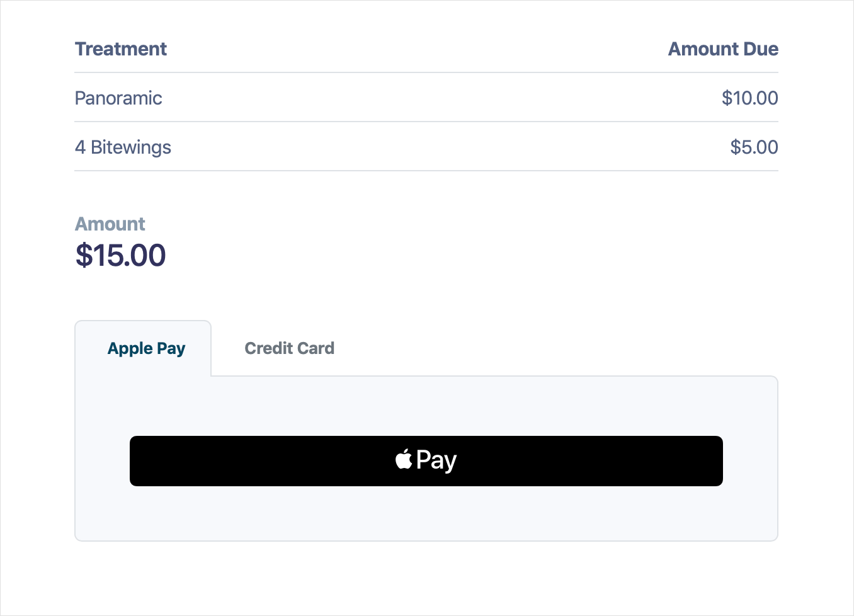Click the $10.00 amount for Panoramic
854x616 pixels.
(749, 98)
